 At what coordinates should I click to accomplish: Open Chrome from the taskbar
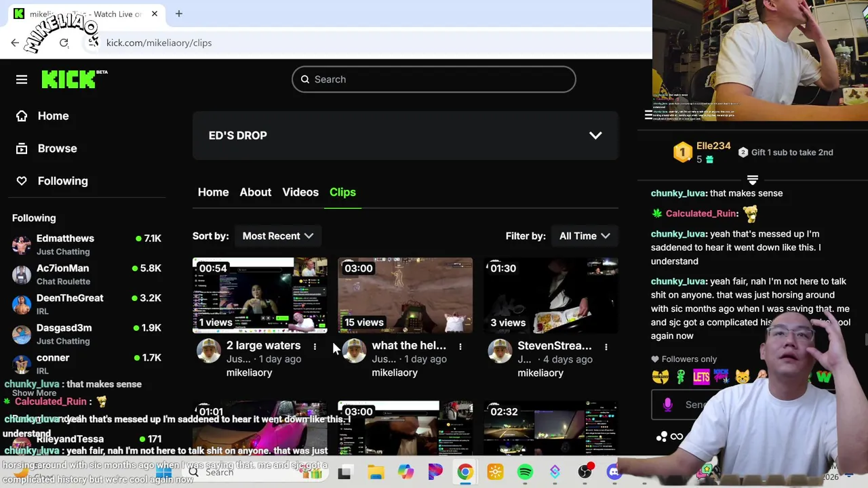pos(465,472)
